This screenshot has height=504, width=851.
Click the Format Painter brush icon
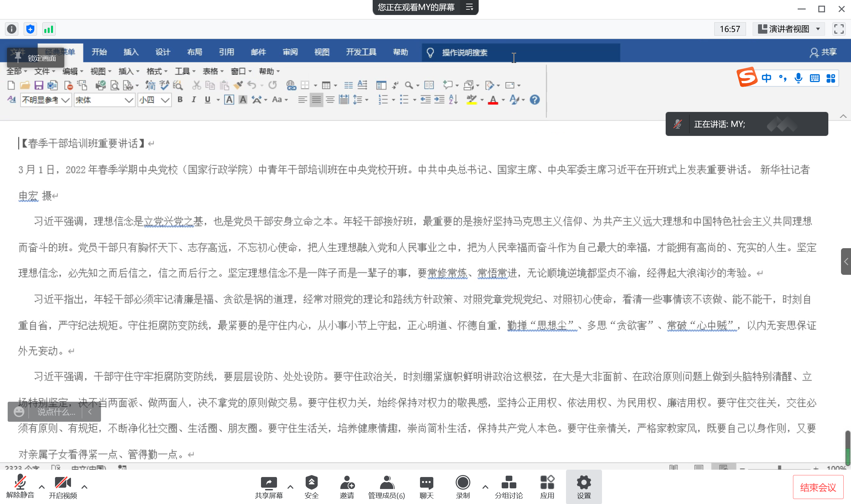tap(238, 85)
